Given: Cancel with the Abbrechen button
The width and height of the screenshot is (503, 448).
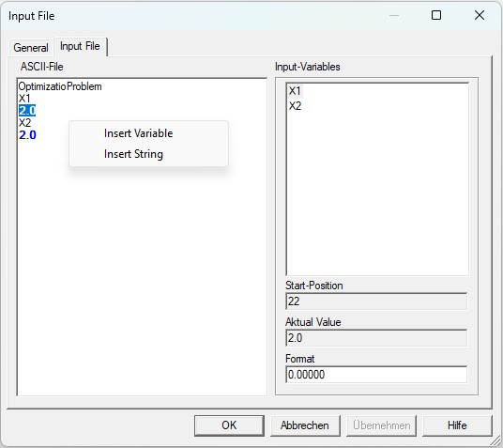Looking at the screenshot, I should click(305, 425).
